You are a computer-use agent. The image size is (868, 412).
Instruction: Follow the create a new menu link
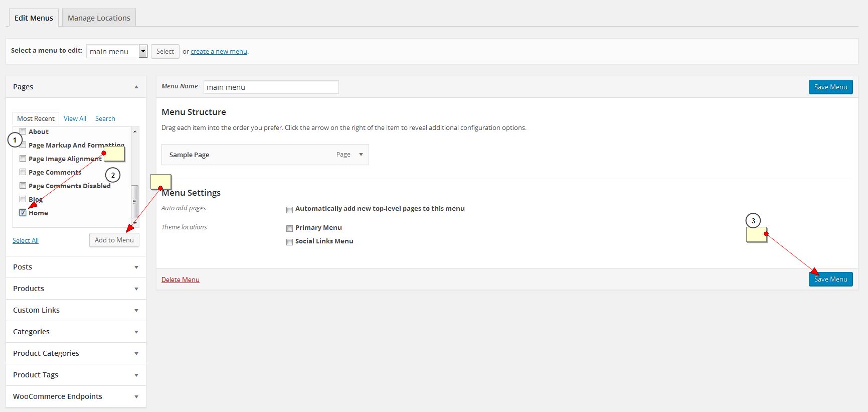click(x=219, y=51)
